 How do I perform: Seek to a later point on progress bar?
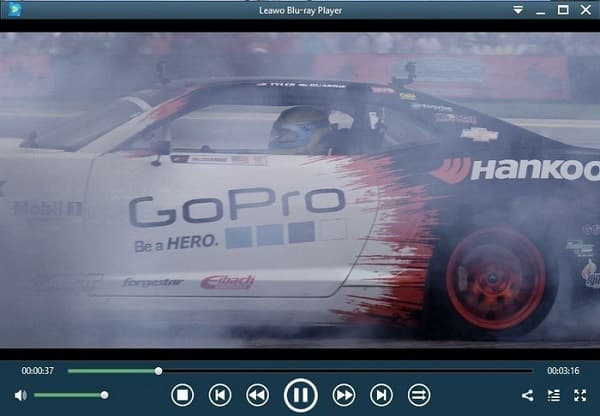click(347, 371)
